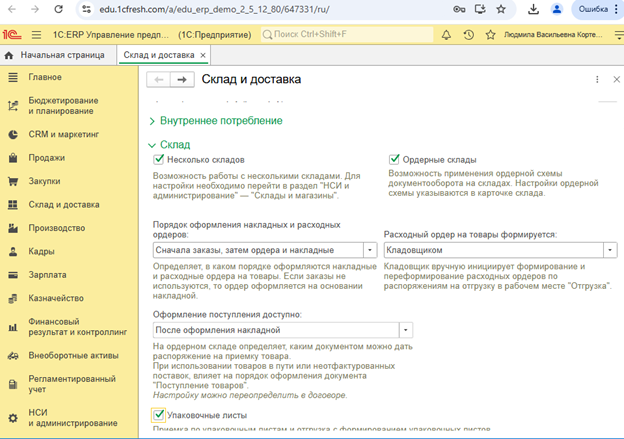
Task: Open the Казначейство section
Action: pos(56,298)
